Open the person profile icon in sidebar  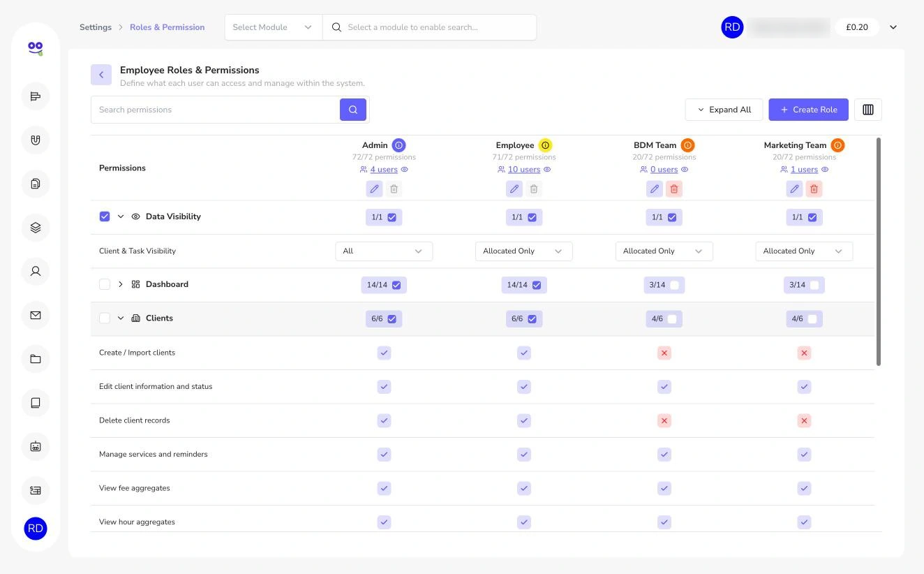click(36, 271)
